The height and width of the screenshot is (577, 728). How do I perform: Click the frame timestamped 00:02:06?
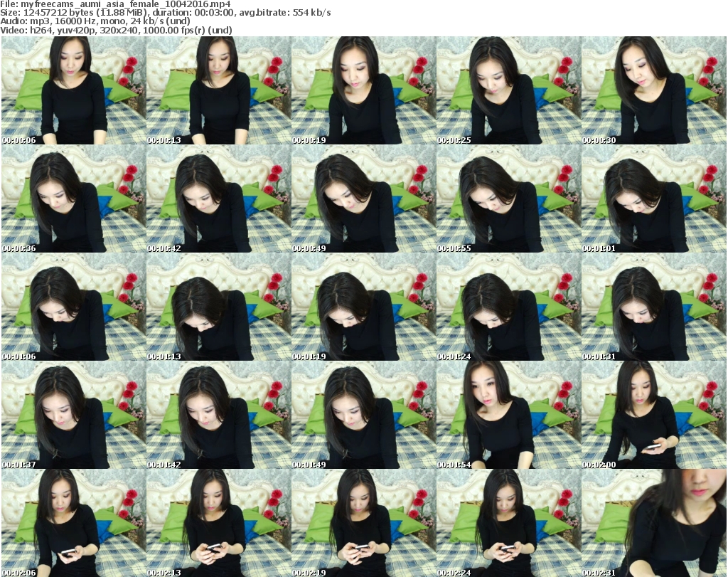point(74,523)
